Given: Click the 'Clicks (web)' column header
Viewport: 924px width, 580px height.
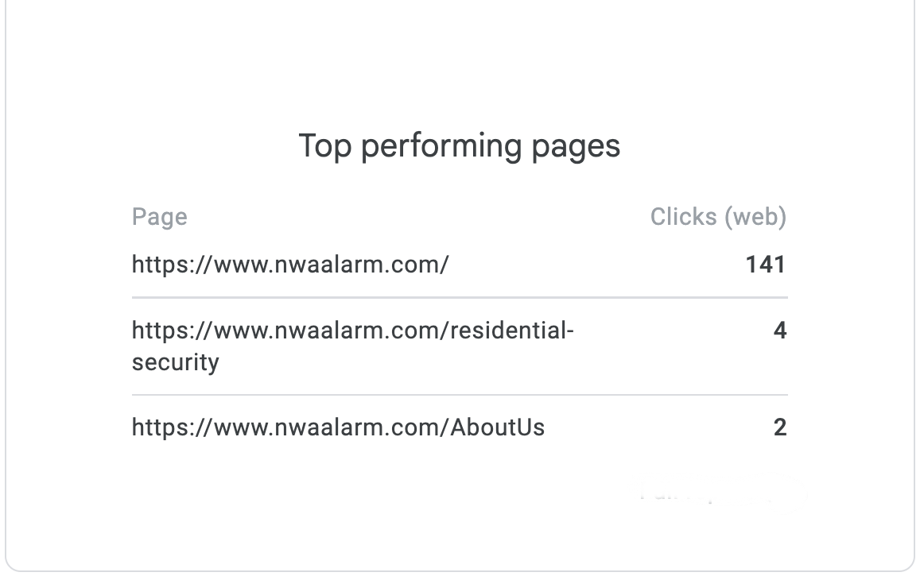Looking at the screenshot, I should (x=717, y=217).
